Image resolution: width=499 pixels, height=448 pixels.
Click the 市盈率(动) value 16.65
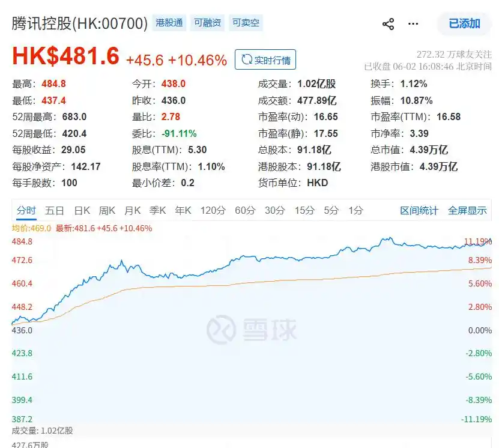pos(326,117)
